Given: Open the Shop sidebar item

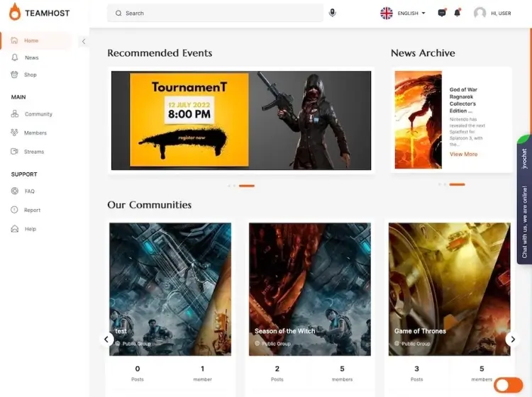Looking at the screenshot, I should [x=31, y=74].
